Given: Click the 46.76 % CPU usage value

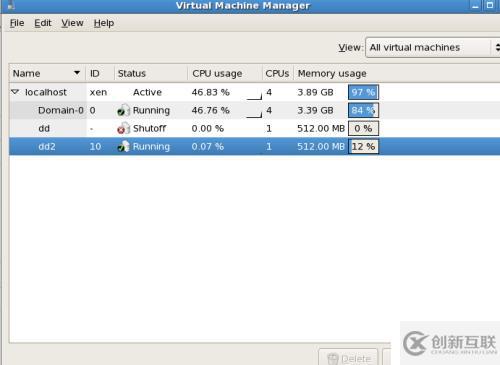Looking at the screenshot, I should [x=211, y=110].
